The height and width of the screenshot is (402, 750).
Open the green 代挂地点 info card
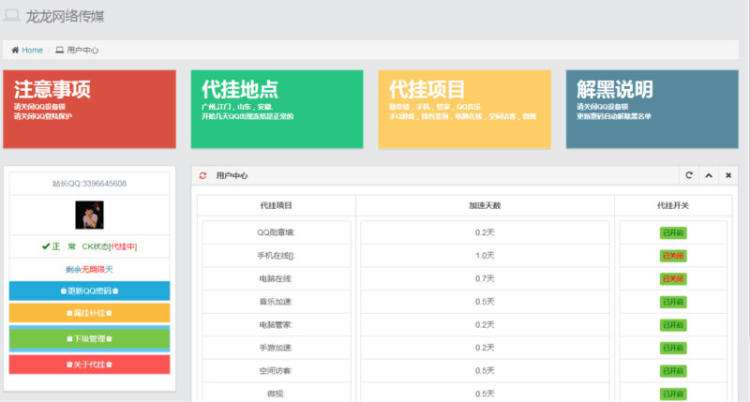[277, 110]
